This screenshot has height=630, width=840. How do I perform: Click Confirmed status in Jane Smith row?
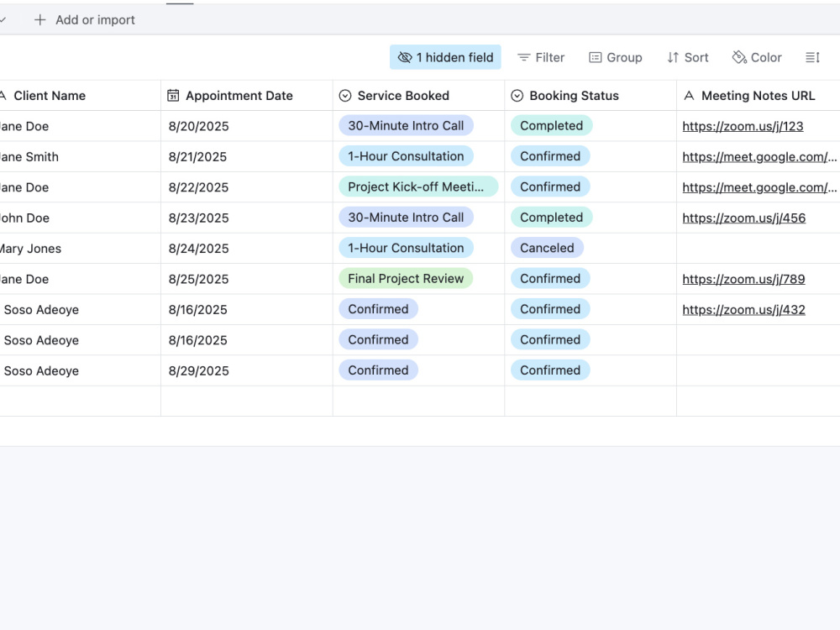pos(550,156)
